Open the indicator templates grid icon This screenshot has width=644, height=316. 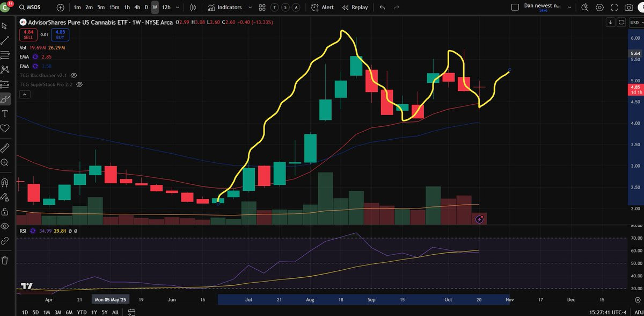click(x=262, y=8)
